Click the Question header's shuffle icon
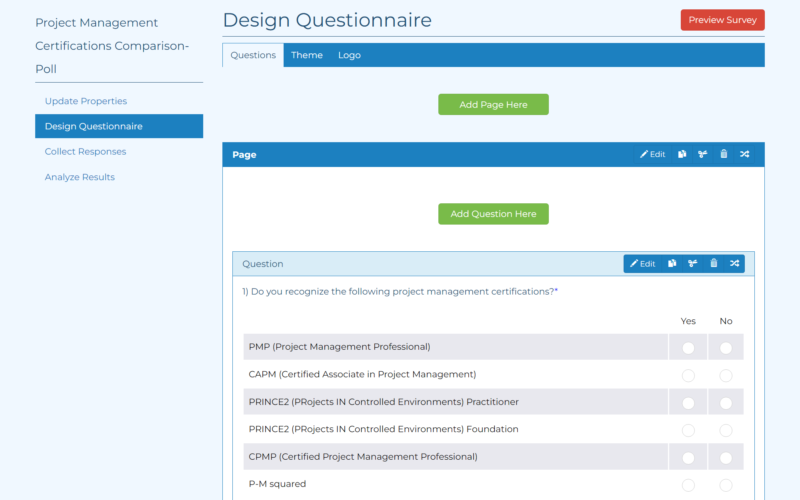This screenshot has width=800, height=500. tap(734, 264)
